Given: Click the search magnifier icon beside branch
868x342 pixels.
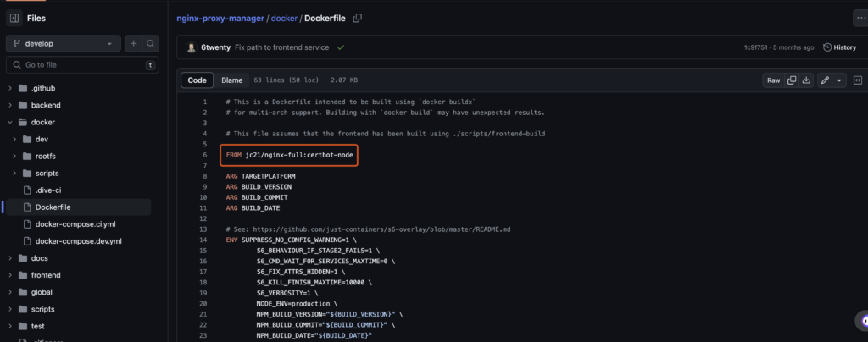Looking at the screenshot, I should 151,44.
